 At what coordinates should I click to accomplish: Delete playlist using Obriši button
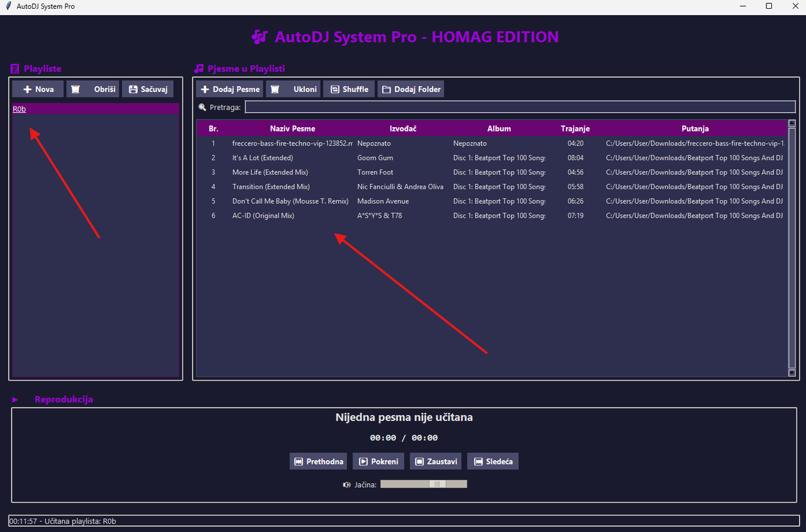point(93,89)
